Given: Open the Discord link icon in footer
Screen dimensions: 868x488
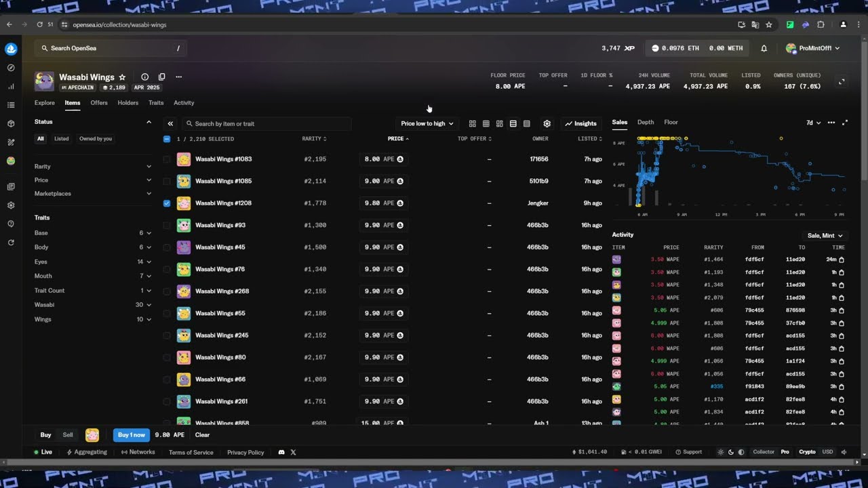Looking at the screenshot, I should [x=281, y=452].
